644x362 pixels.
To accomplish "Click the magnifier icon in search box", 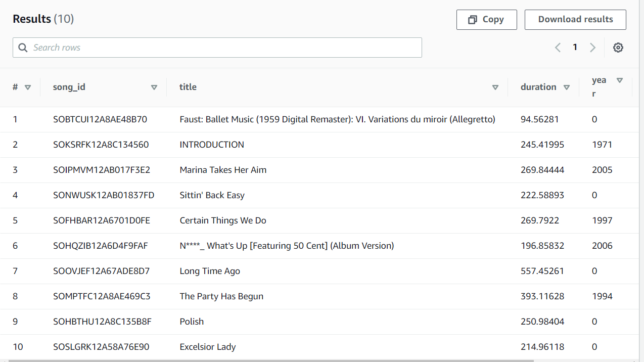I will point(23,48).
